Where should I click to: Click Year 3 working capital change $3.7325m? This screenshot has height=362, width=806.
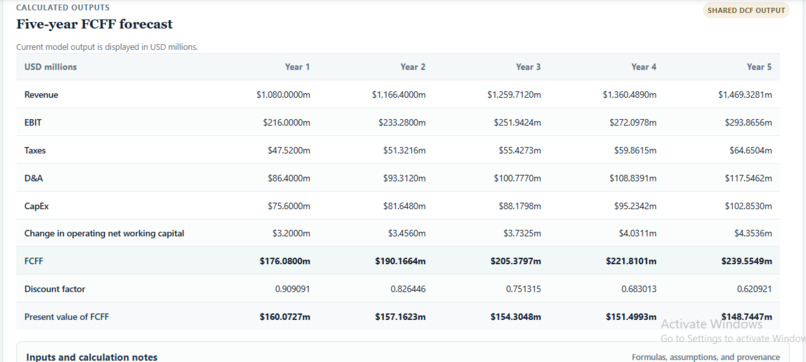point(522,233)
